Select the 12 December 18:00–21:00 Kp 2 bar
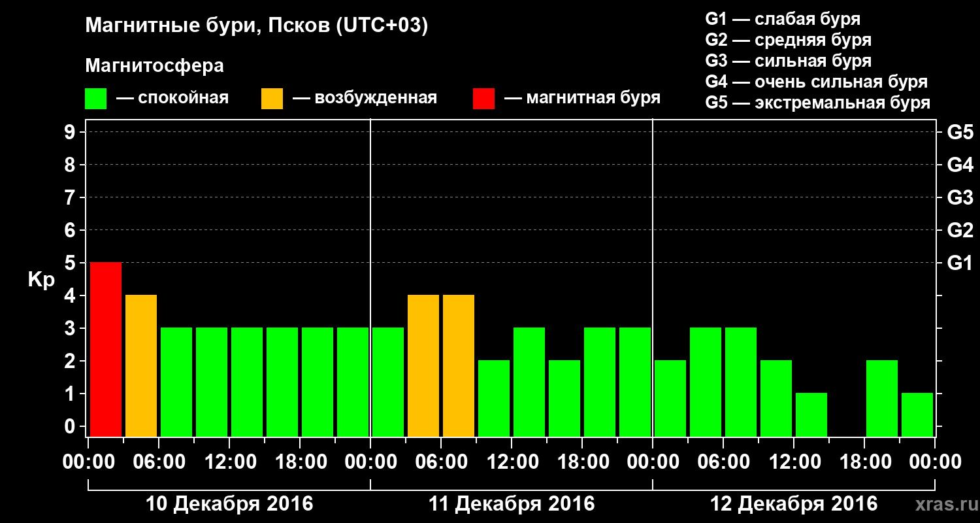980x523 pixels. point(882,398)
